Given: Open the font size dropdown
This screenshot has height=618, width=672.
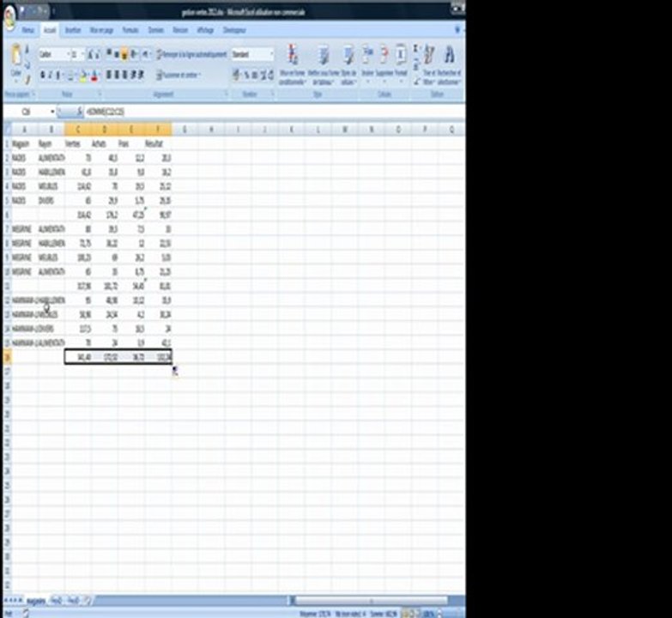Looking at the screenshot, I should pyautogui.click(x=82, y=54).
